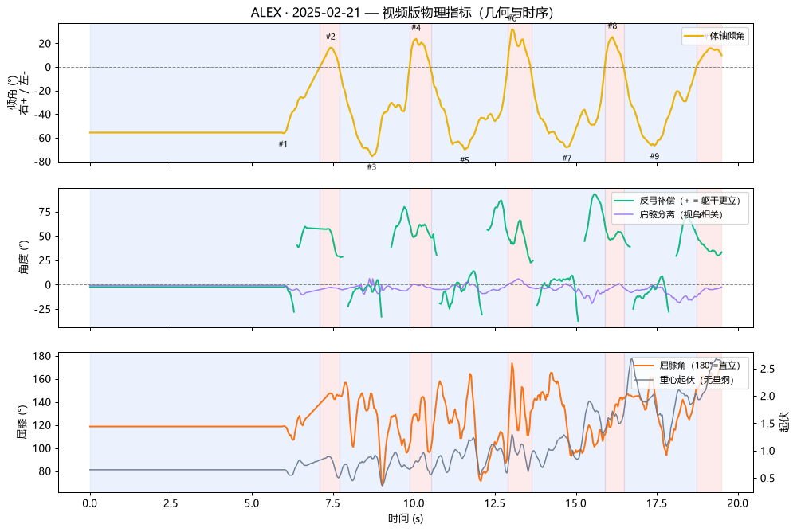Select the 屈膝角 legend entry
Image resolution: width=797 pixels, height=532 pixels.
point(687,366)
